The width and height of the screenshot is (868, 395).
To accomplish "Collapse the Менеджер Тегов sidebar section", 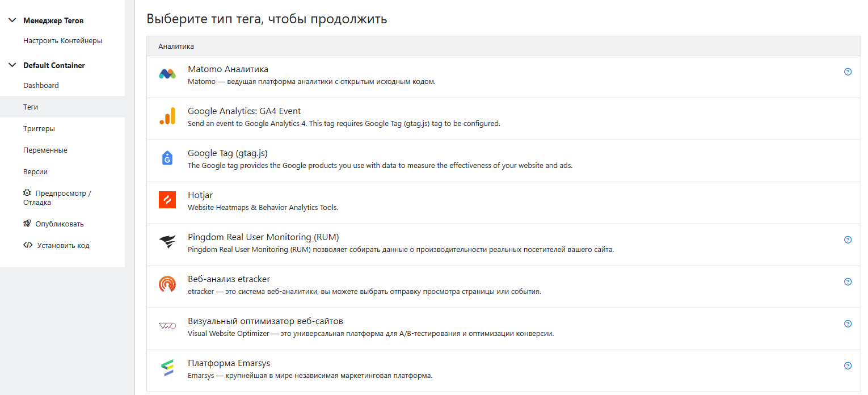I will coord(12,20).
